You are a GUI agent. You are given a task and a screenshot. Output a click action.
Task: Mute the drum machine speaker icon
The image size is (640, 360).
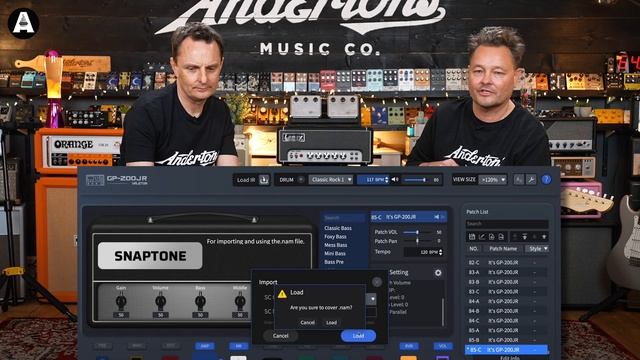(395, 180)
